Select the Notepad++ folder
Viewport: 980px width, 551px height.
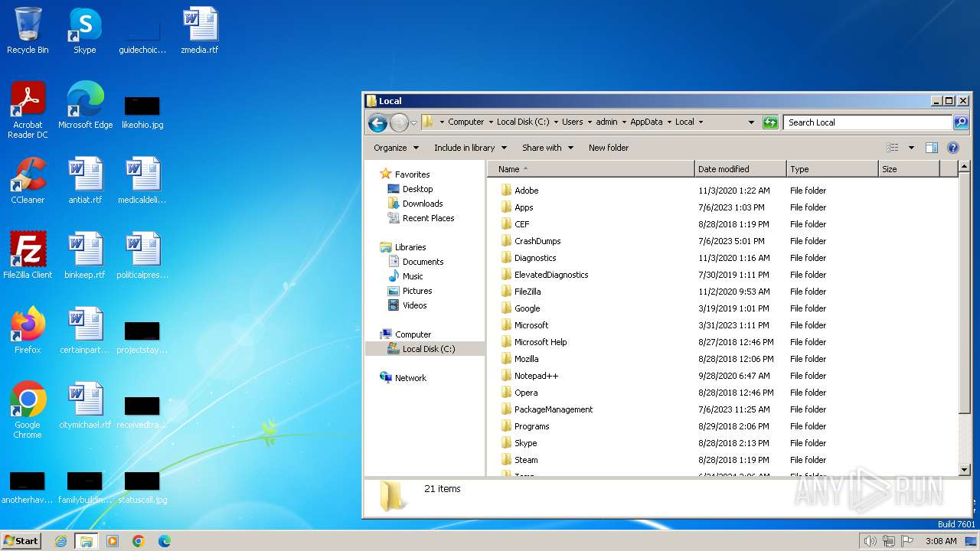pos(536,376)
